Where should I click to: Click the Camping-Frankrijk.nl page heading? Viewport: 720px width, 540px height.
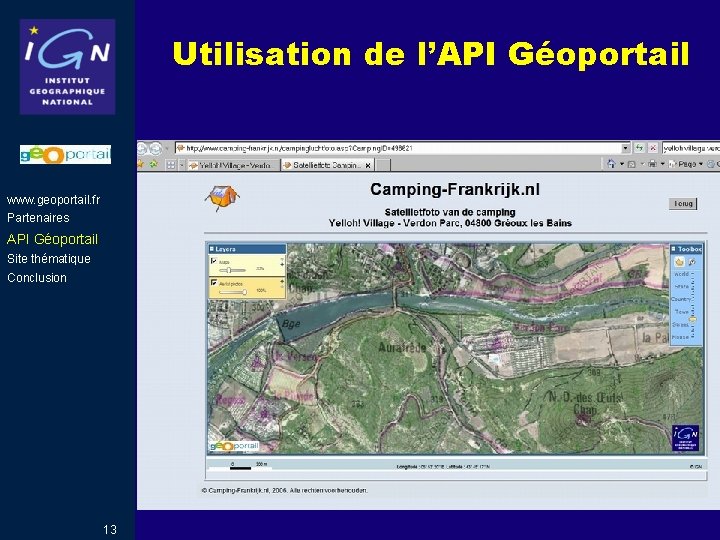(455, 190)
